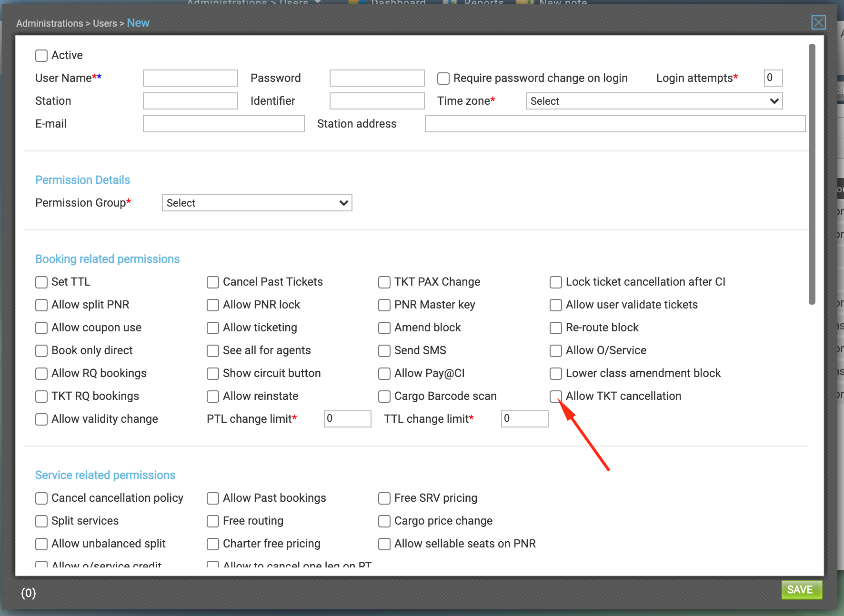Check TKT PAX Change
The width and height of the screenshot is (844, 616).
pos(384,282)
